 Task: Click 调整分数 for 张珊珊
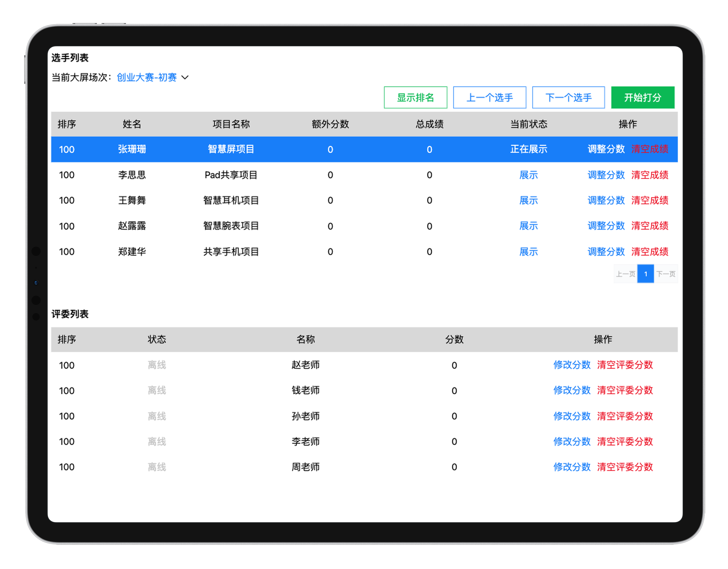tap(606, 149)
